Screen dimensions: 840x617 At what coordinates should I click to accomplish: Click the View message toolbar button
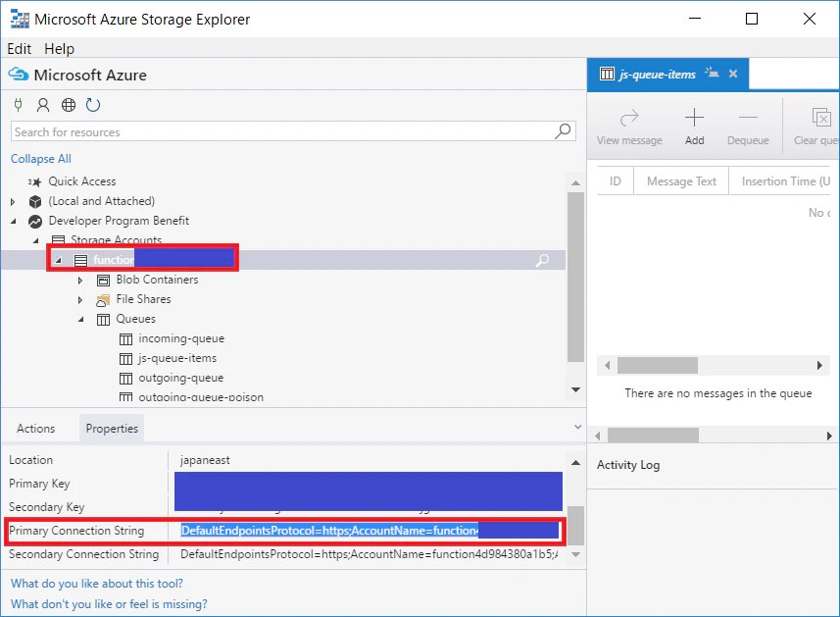tap(629, 128)
